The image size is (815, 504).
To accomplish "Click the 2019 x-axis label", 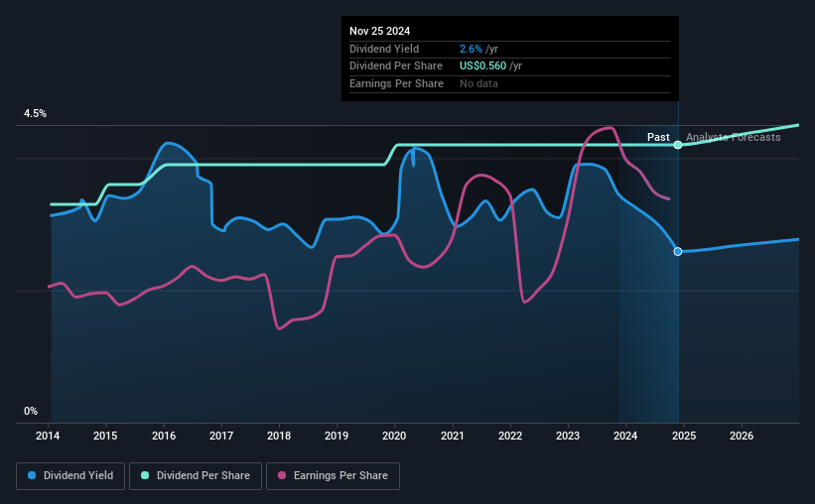I will tap(337, 436).
